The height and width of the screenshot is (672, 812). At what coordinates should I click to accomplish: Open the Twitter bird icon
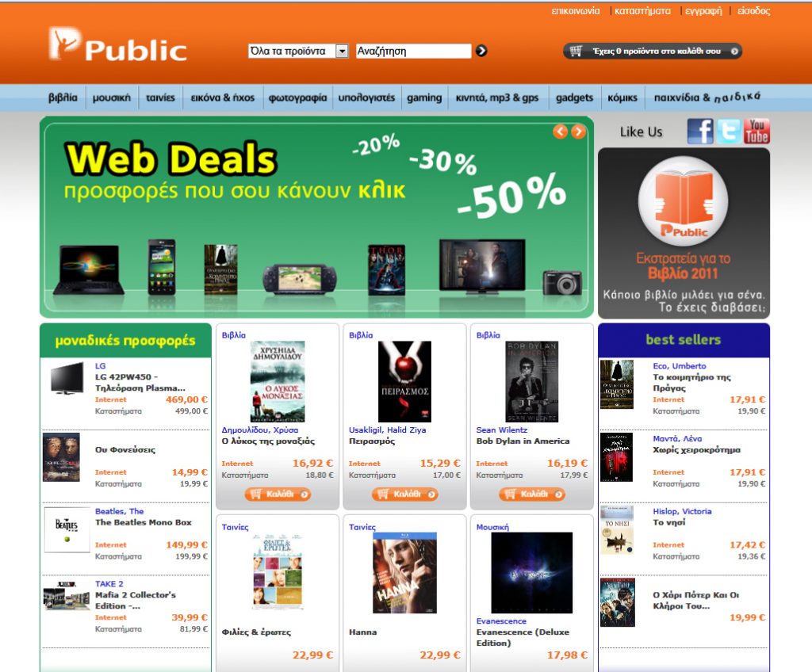729,132
